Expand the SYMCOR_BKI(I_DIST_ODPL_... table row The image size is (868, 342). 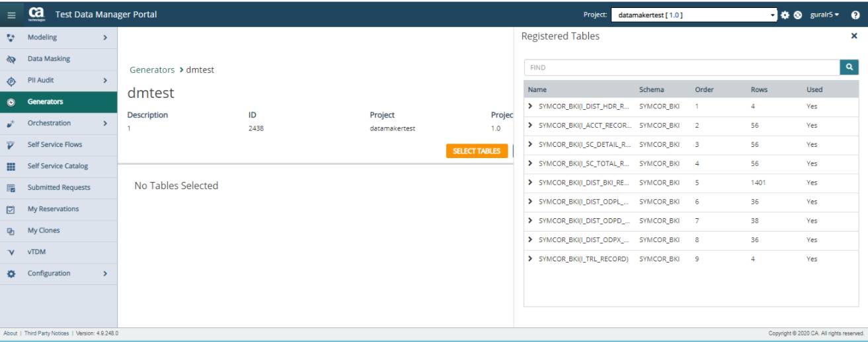point(530,201)
